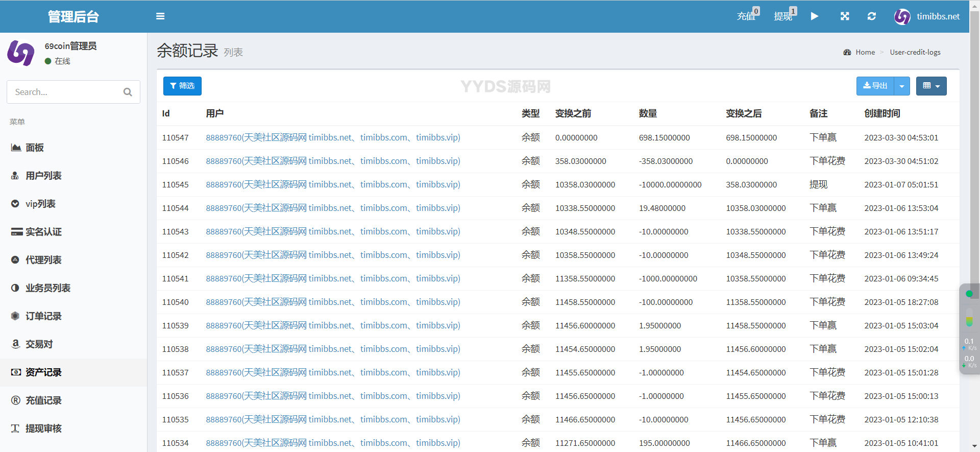This screenshot has height=452, width=980.
Task: Click the 导出 export button
Action: (x=875, y=86)
